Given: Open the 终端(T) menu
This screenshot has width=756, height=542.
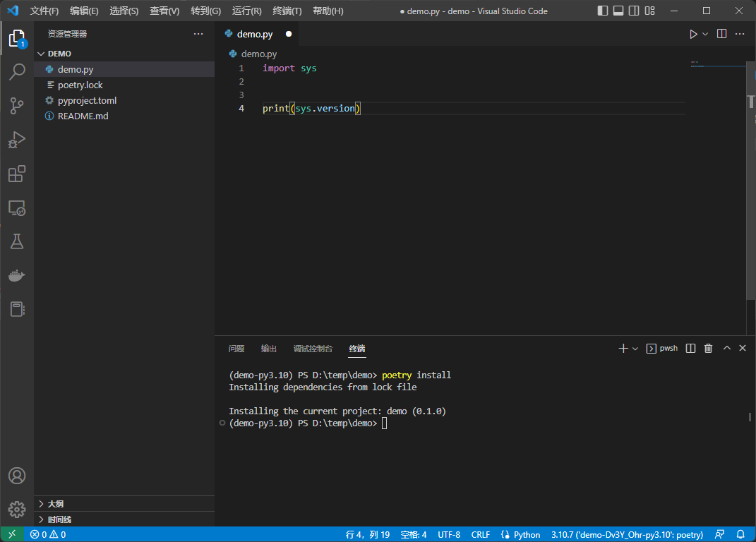Looking at the screenshot, I should [x=287, y=11].
